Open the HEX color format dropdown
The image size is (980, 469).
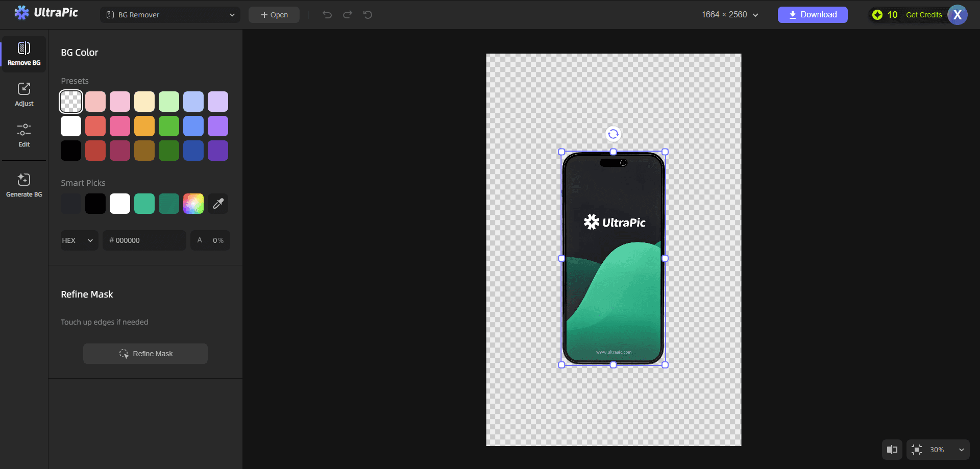pos(79,240)
